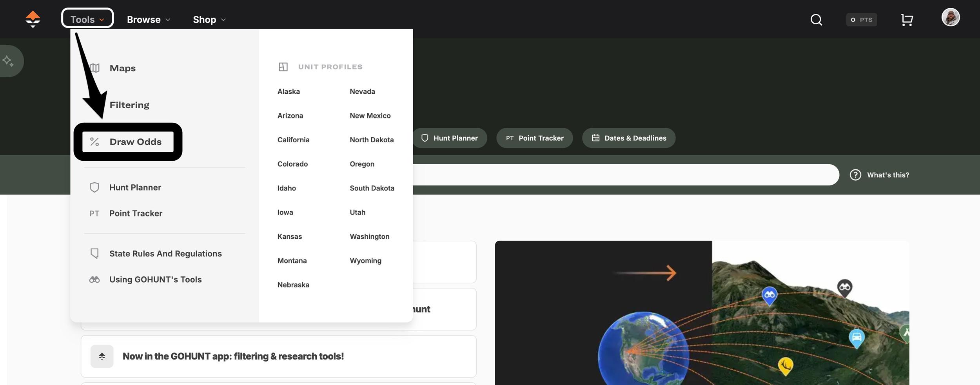This screenshot has width=980, height=385.
Task: Select the PT Point Tracker icon
Action: tap(94, 213)
